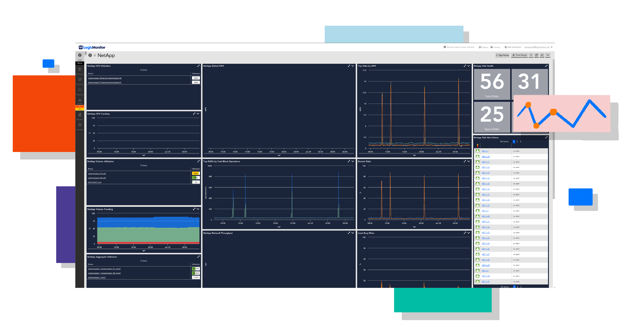Image resolution: width=644 pixels, height=332 pixels.
Task: Expand the Busiest Disks widget to fullscreen
Action: tap(465, 161)
